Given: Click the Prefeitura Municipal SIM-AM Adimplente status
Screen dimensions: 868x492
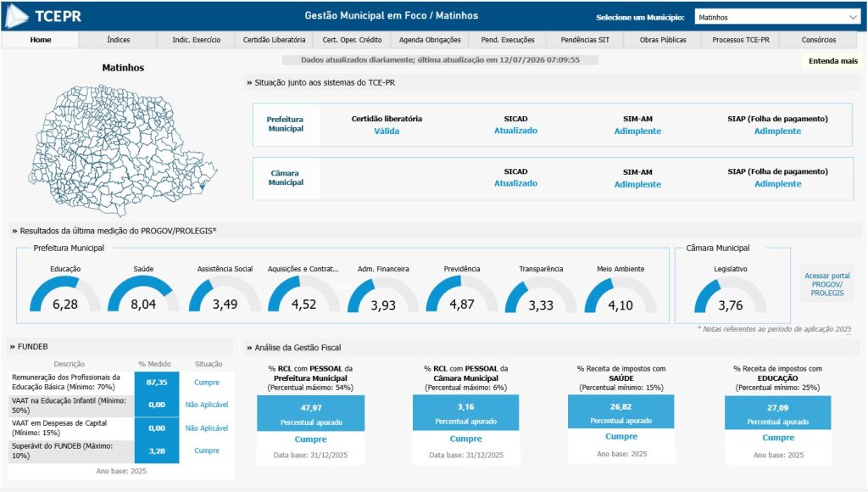Looking at the screenshot, I should (x=637, y=131).
